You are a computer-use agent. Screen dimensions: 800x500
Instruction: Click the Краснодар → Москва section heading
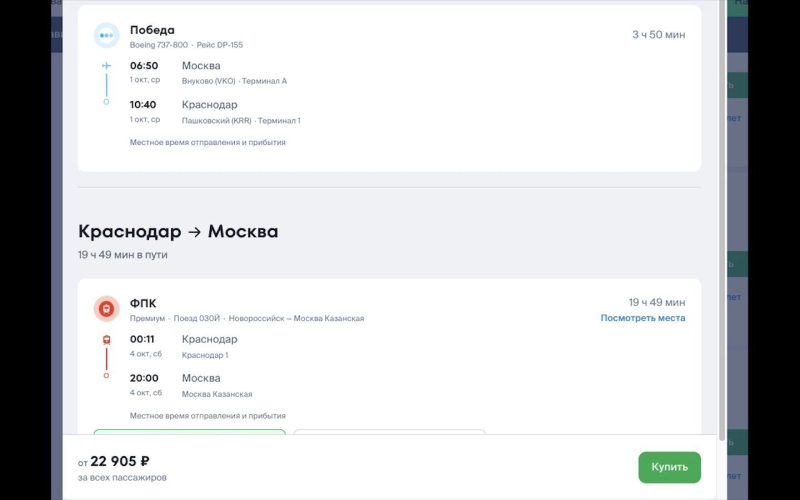coord(178,232)
